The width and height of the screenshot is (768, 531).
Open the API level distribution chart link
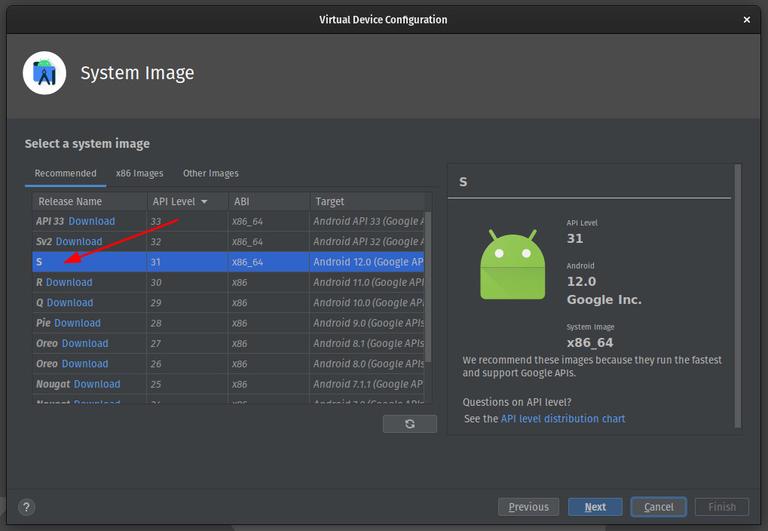point(563,419)
